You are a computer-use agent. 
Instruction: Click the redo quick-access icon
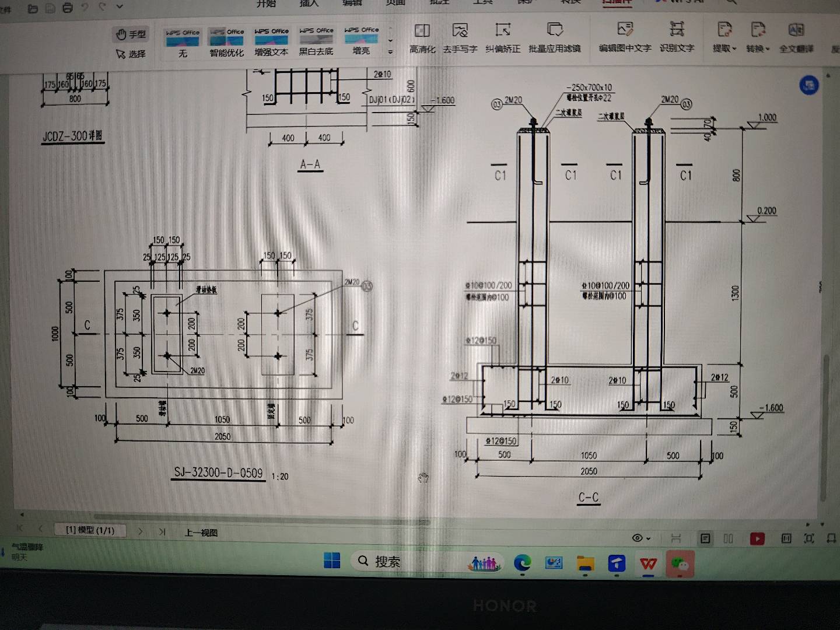tap(103, 7)
